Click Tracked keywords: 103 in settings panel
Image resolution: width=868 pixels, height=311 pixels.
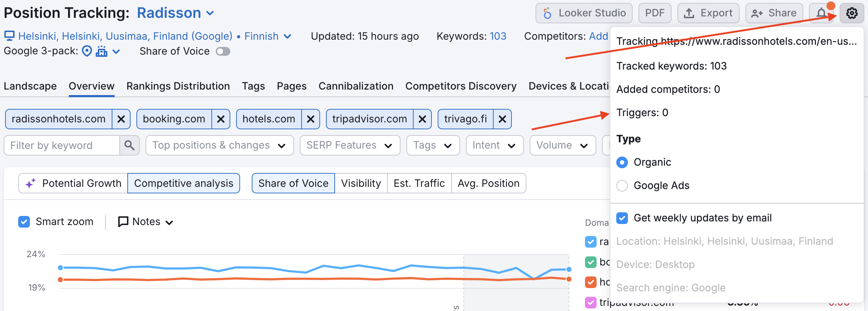click(x=672, y=66)
